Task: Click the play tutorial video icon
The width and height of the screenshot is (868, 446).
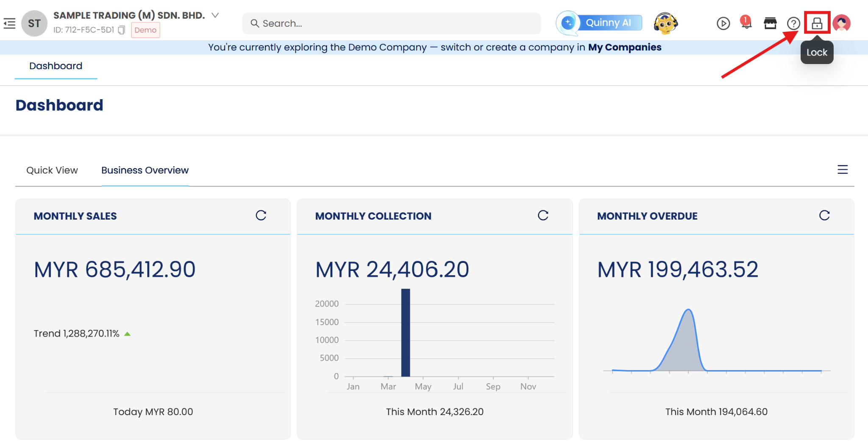Action: (723, 23)
